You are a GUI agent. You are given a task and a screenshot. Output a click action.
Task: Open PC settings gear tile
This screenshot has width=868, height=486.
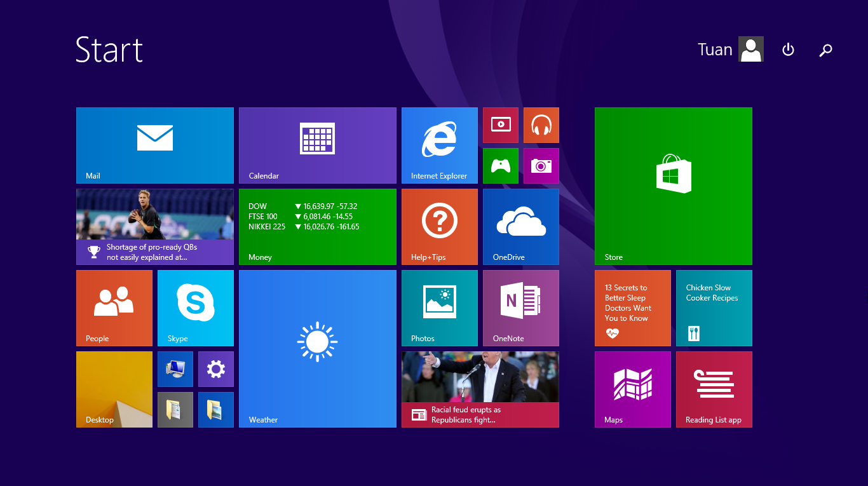pyautogui.click(x=216, y=369)
